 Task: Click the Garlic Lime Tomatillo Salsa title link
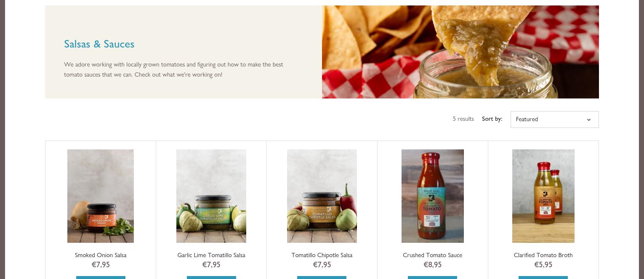click(211, 255)
